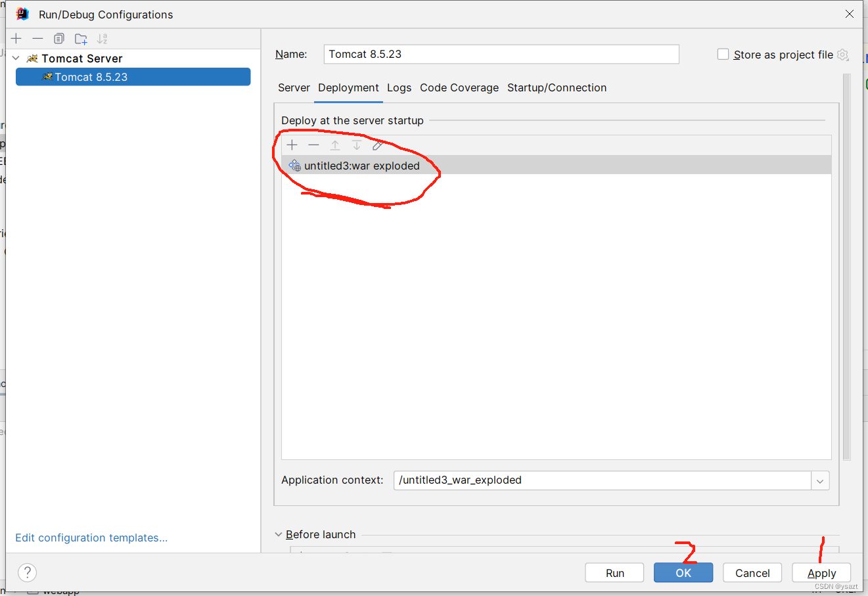Open the Application context dropdown arrow
Screen dimensions: 868x596
(x=820, y=480)
